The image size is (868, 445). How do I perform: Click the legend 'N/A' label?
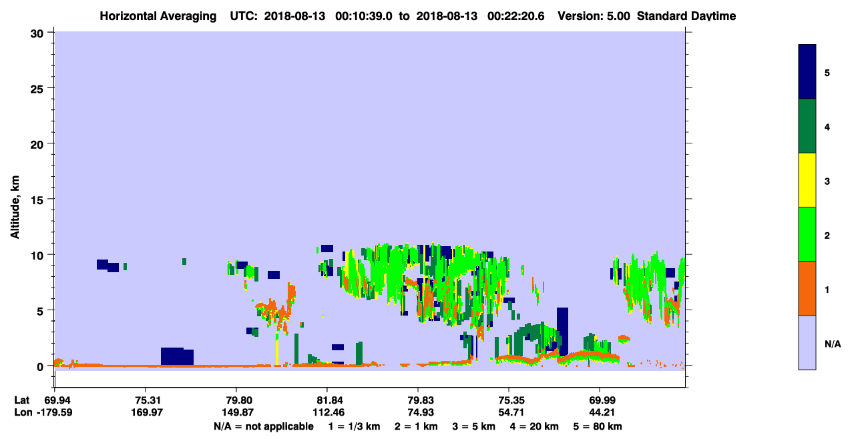(x=833, y=344)
